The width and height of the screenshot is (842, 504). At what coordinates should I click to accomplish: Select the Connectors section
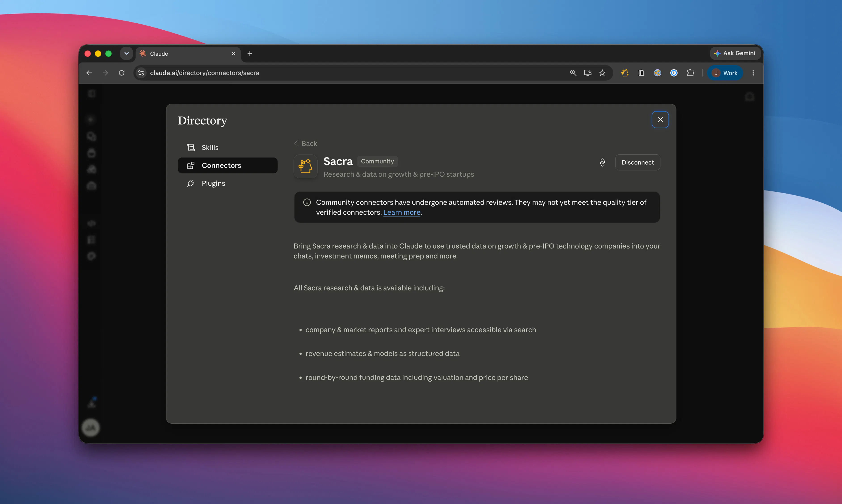pyautogui.click(x=227, y=165)
